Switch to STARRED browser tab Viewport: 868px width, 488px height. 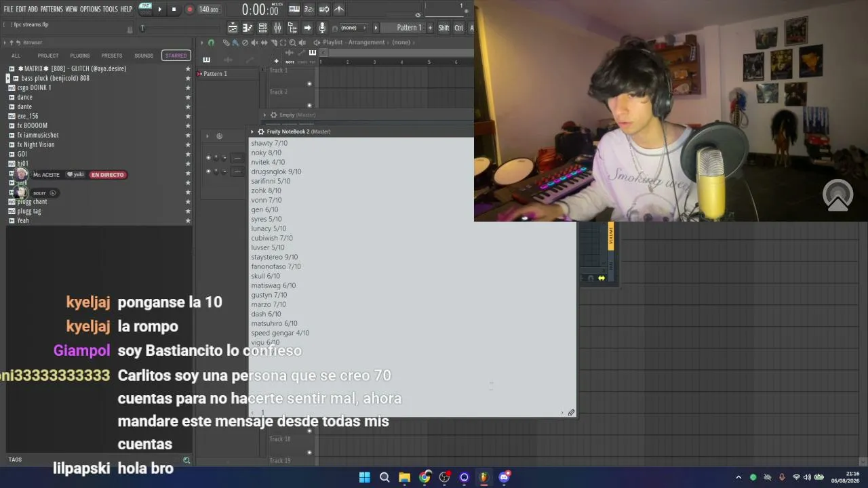tap(176, 56)
